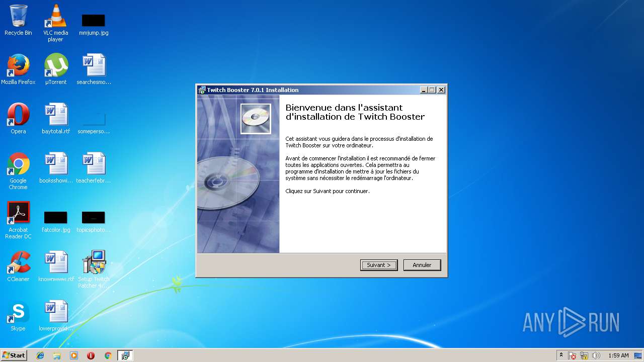This screenshot has height=362, width=644.
Task: Select the teacherfebr... Word document
Action: tap(94, 168)
